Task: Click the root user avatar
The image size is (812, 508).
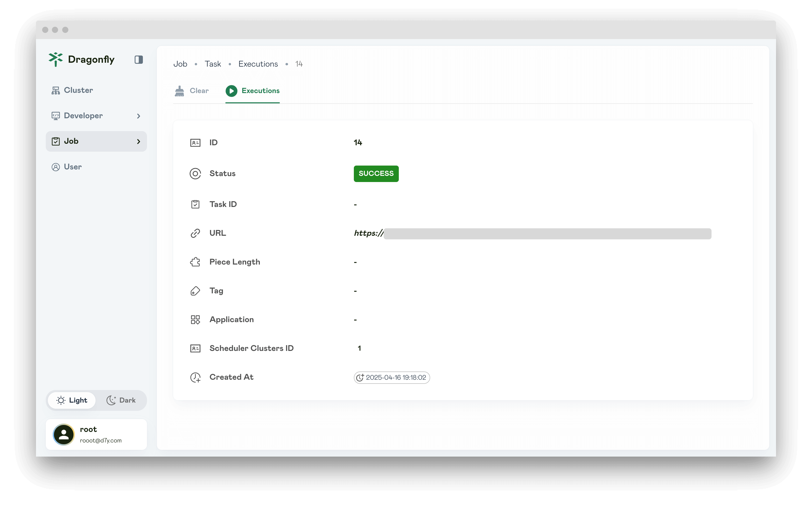Action: 63,435
